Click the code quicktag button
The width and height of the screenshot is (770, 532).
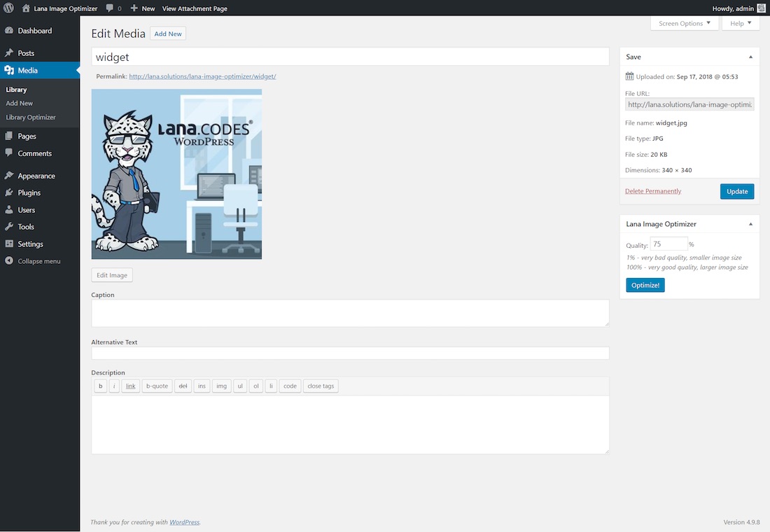(290, 386)
